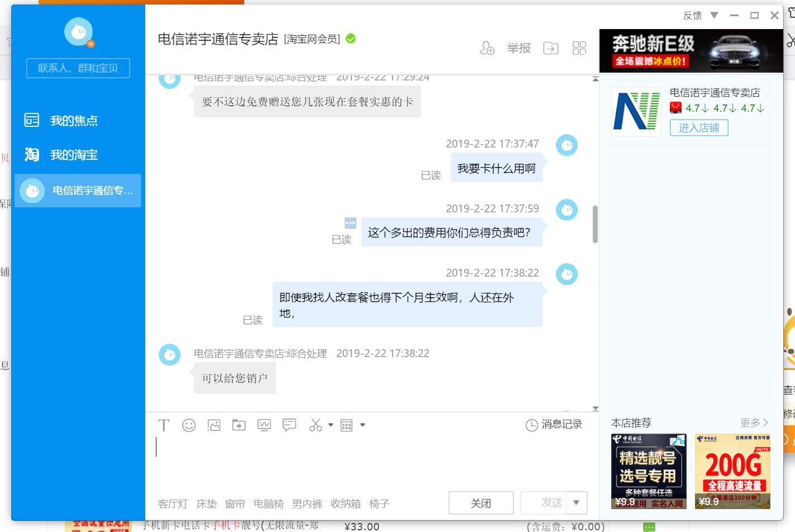Image resolution: width=795 pixels, height=532 pixels.
Task: Click avatar beside 17:38:22 outgoing message
Action: coord(567,274)
